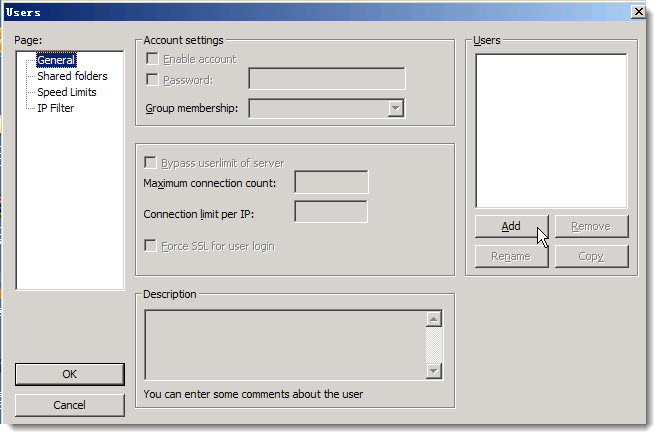Close the Users dialog window
Screen dimensions: 661x439
coord(638,12)
